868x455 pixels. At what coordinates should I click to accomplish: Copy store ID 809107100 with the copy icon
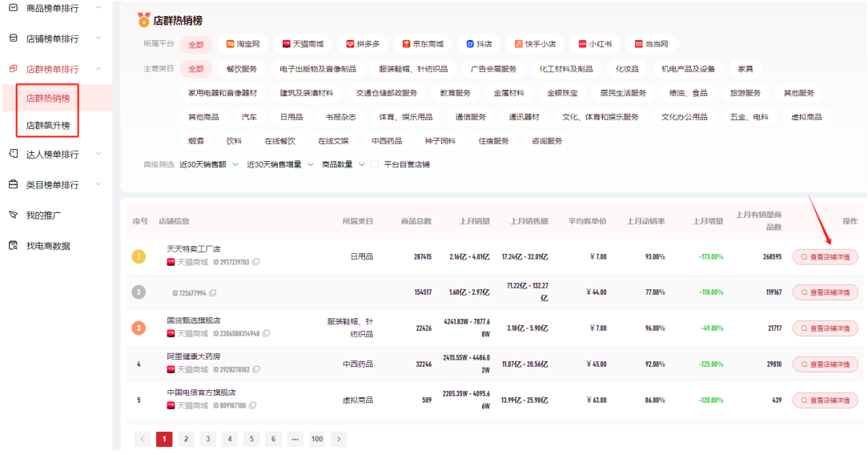pyautogui.click(x=252, y=406)
